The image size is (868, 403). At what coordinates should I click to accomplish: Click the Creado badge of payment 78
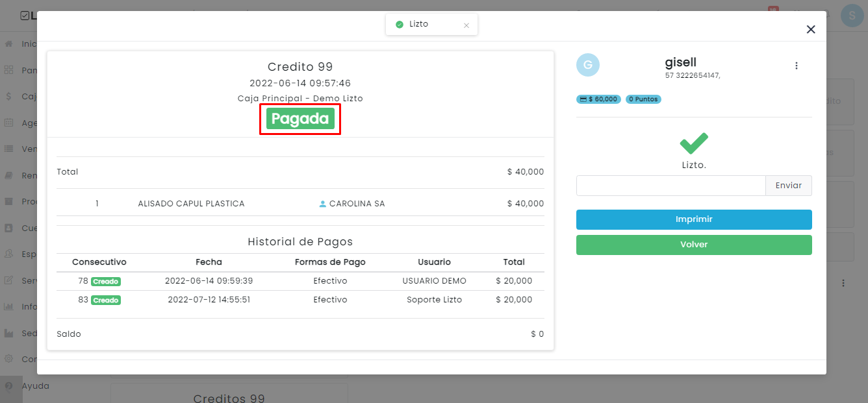click(x=106, y=282)
